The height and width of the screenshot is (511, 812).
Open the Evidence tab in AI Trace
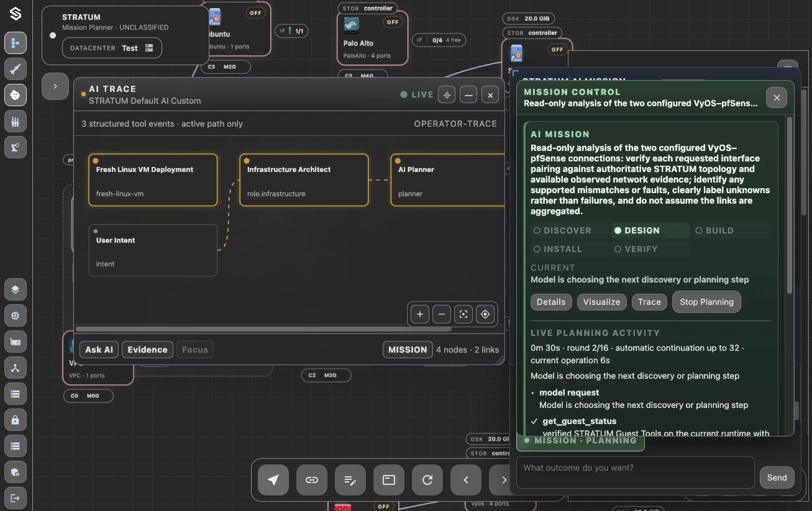pyautogui.click(x=147, y=350)
